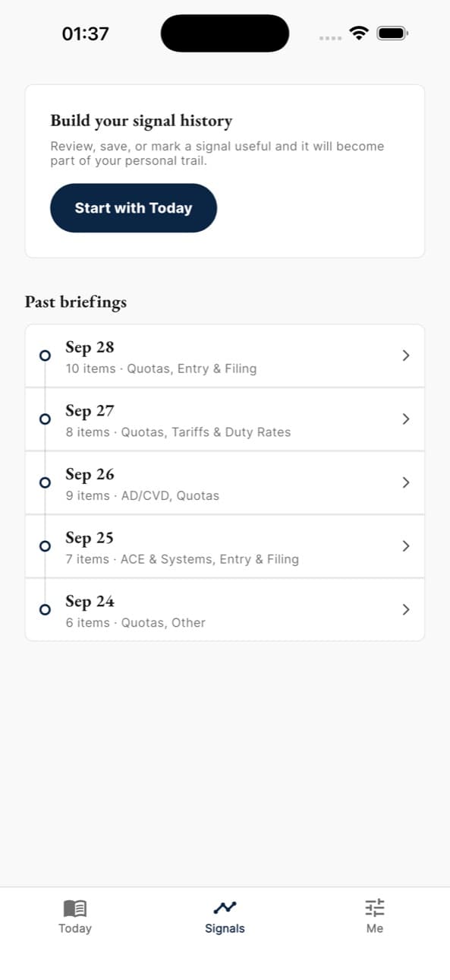View the ACE & Systems briefing entry
Image resolution: width=450 pixels, height=980 pixels.
tap(225, 547)
